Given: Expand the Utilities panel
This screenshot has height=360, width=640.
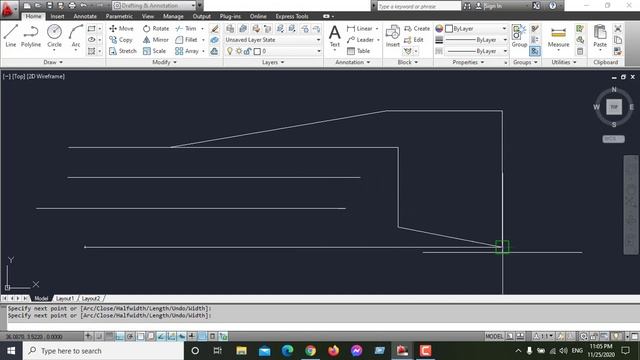Looking at the screenshot, I should 564,62.
